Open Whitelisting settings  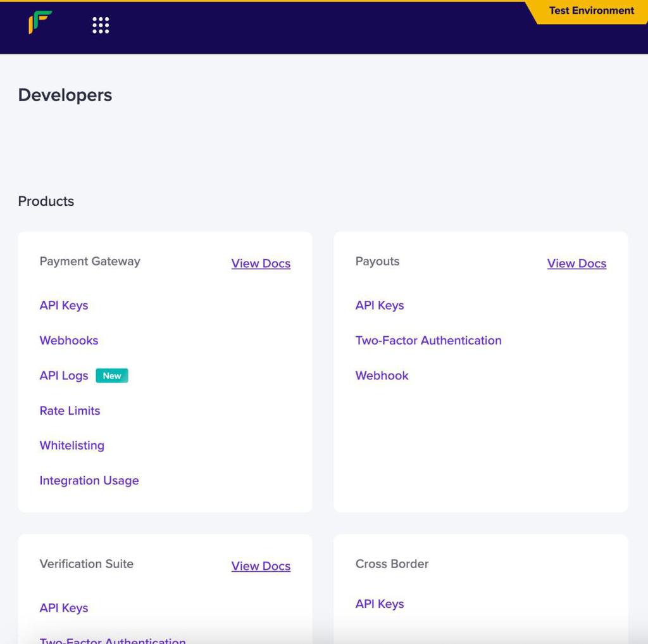(72, 445)
